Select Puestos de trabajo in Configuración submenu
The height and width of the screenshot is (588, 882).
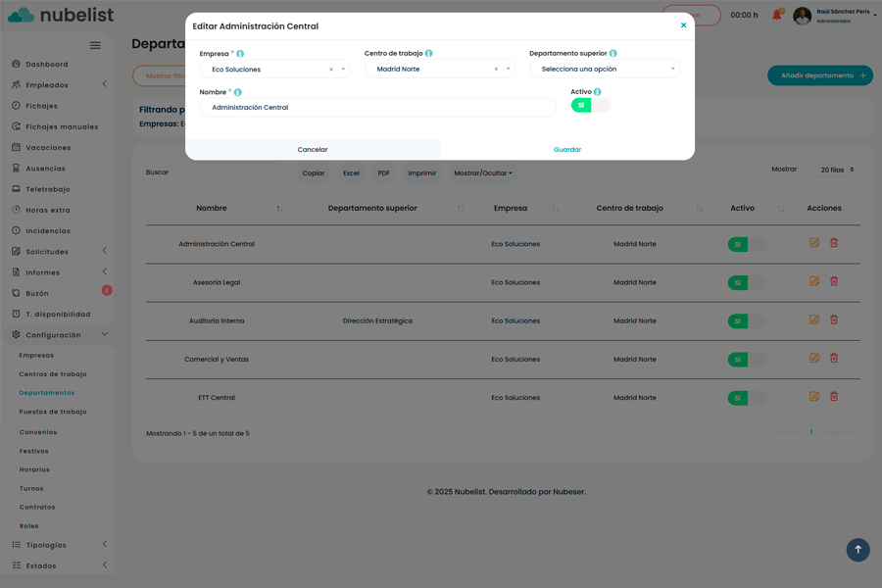(x=53, y=413)
